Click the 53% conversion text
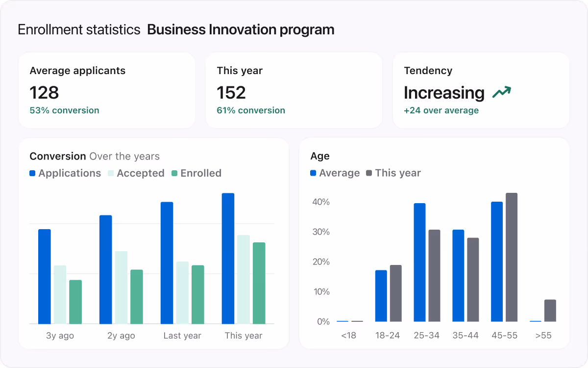Image resolution: width=588 pixels, height=368 pixels. pyautogui.click(x=64, y=110)
